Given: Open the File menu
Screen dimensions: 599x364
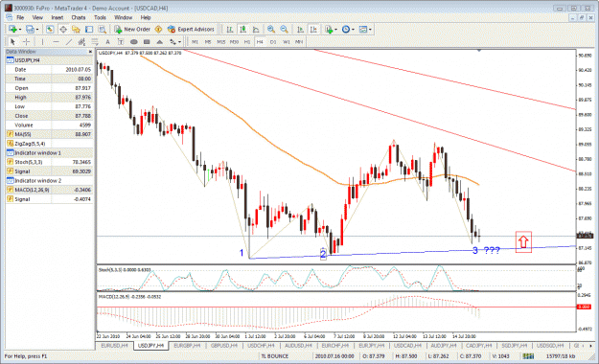Looking at the screenshot, I should pos(20,17).
